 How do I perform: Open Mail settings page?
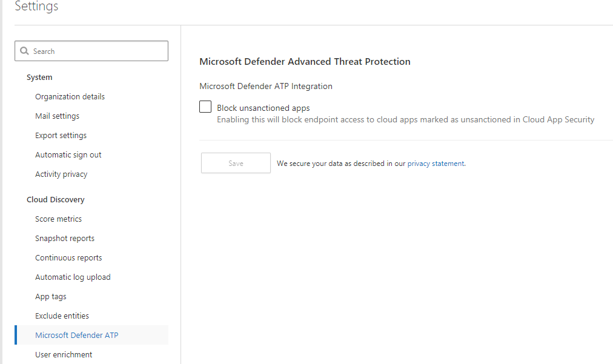[57, 116]
